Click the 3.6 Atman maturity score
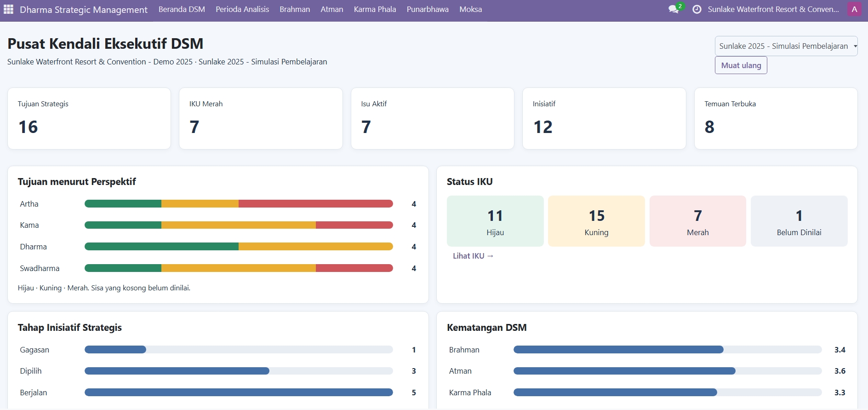The height and width of the screenshot is (410, 868). pyautogui.click(x=840, y=371)
